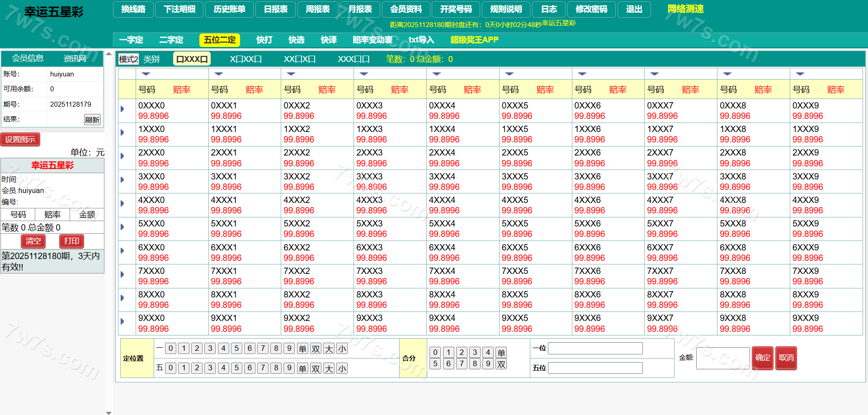
Task: Expand the dropdown arrow above the 0XXX0 column
Action: [146, 74]
